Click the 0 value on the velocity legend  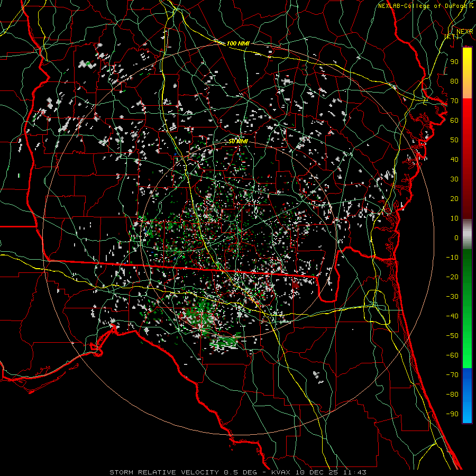point(456,237)
